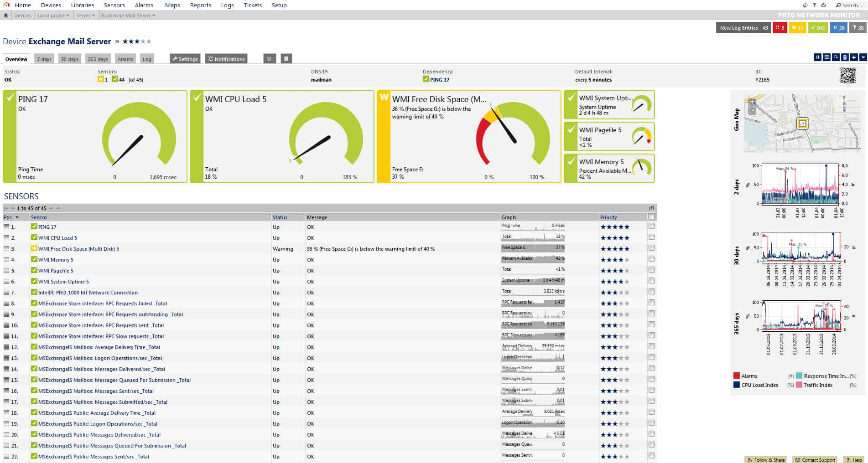
Task: Switch to the 30 days tab
Action: pos(69,59)
